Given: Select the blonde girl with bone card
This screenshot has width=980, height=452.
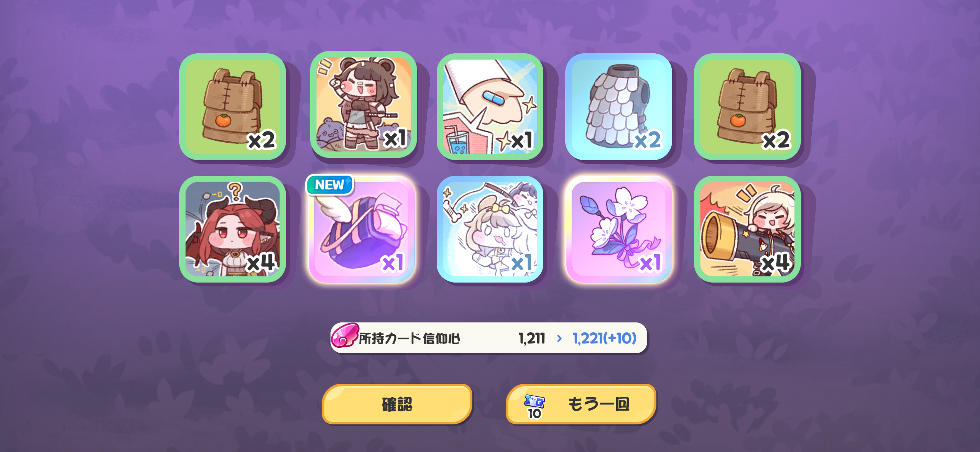Looking at the screenshot, I should tap(490, 229).
